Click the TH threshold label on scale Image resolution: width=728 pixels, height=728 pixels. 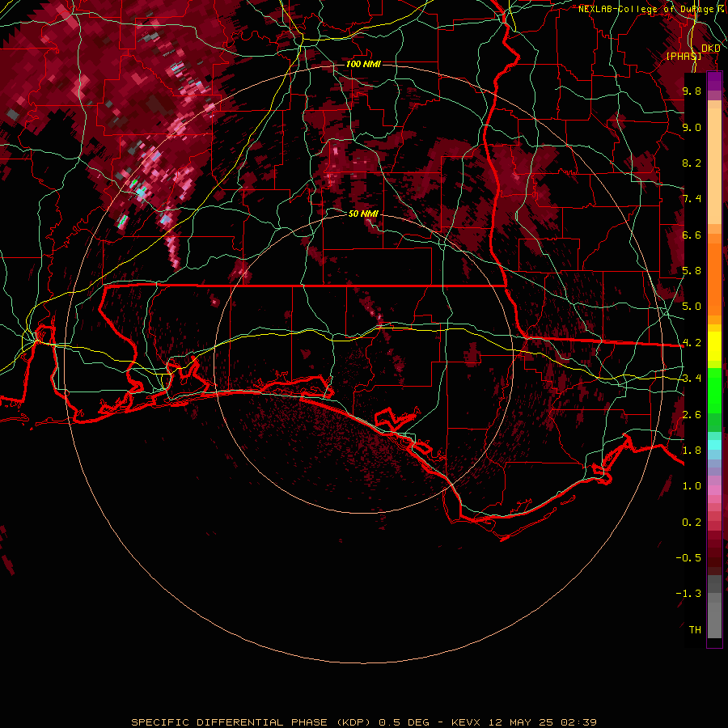[695, 630]
